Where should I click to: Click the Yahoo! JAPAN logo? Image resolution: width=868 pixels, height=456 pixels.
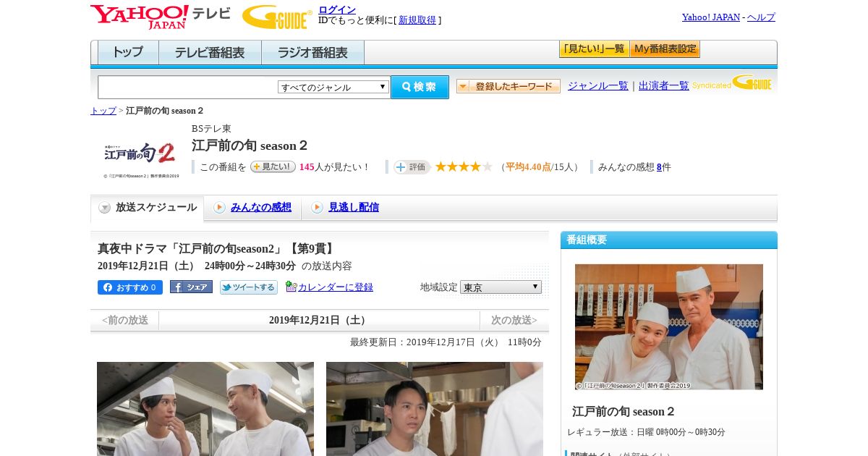pos(139,17)
